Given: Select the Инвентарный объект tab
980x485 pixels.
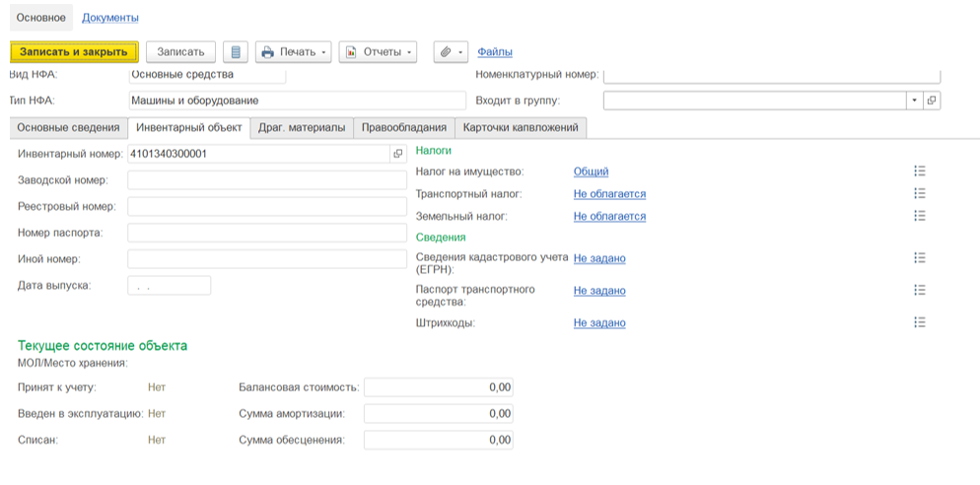Looking at the screenshot, I should 189,127.
